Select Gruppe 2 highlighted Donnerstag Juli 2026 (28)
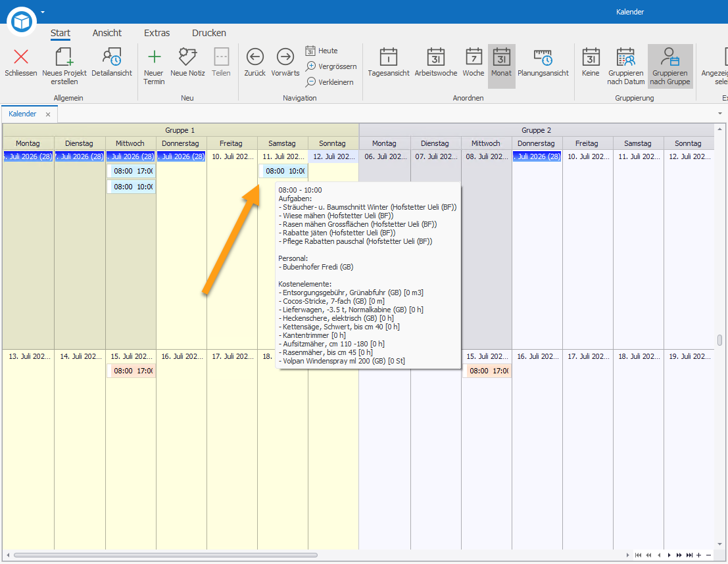Viewport: 728px width, 564px height. (x=537, y=157)
